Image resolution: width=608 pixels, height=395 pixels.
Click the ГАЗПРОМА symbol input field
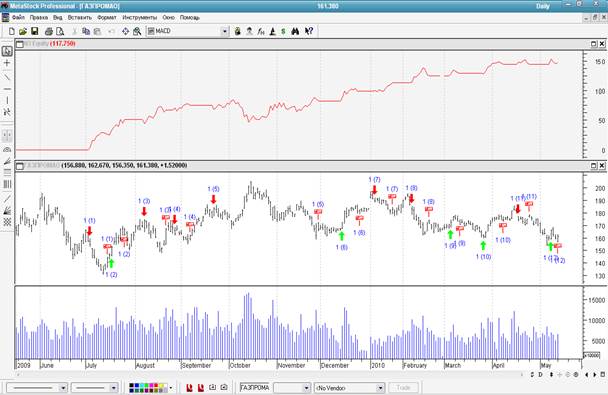pyautogui.click(x=255, y=388)
